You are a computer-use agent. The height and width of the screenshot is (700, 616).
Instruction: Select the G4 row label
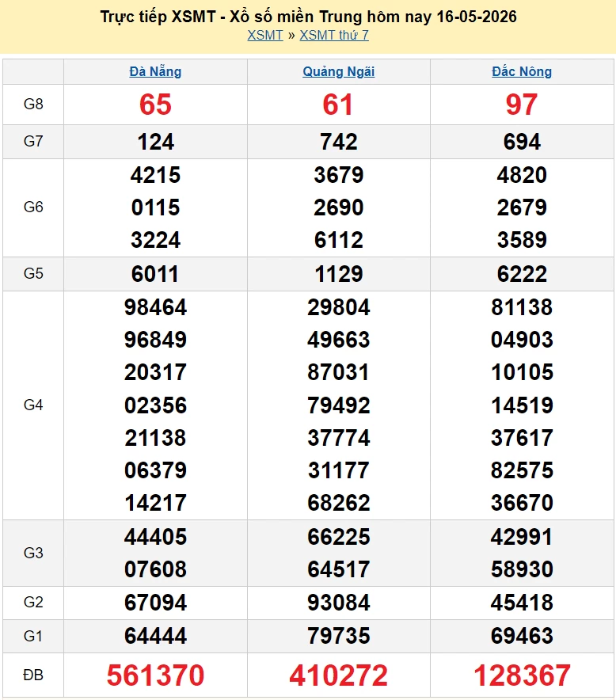click(x=33, y=405)
